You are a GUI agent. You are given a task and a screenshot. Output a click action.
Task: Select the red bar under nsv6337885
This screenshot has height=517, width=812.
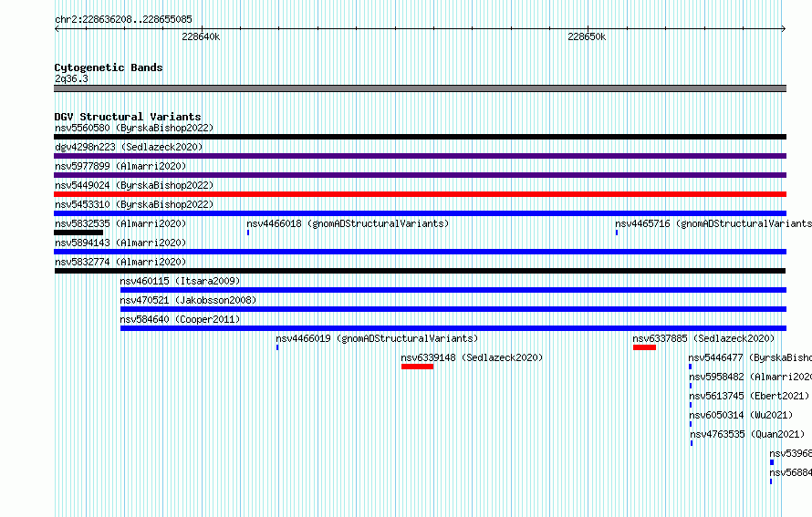tap(645, 347)
